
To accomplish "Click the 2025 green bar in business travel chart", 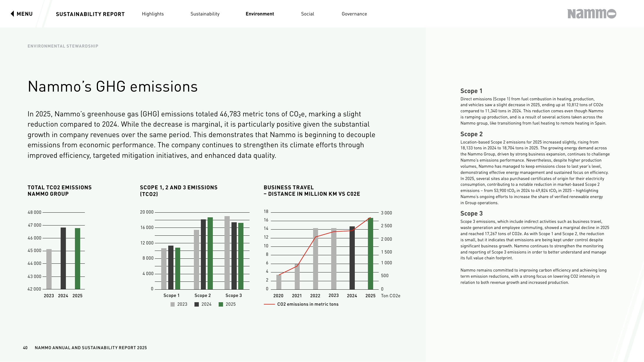I will click(x=371, y=253).
